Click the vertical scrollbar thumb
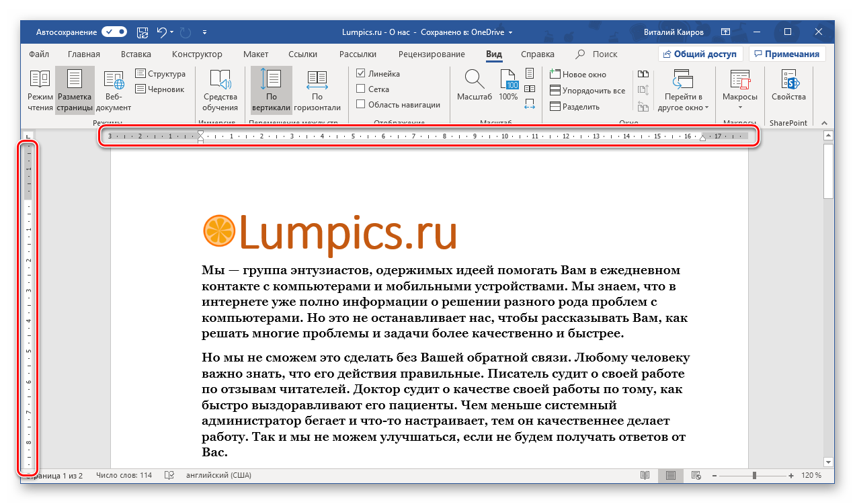The image size is (855, 504). pyautogui.click(x=829, y=171)
